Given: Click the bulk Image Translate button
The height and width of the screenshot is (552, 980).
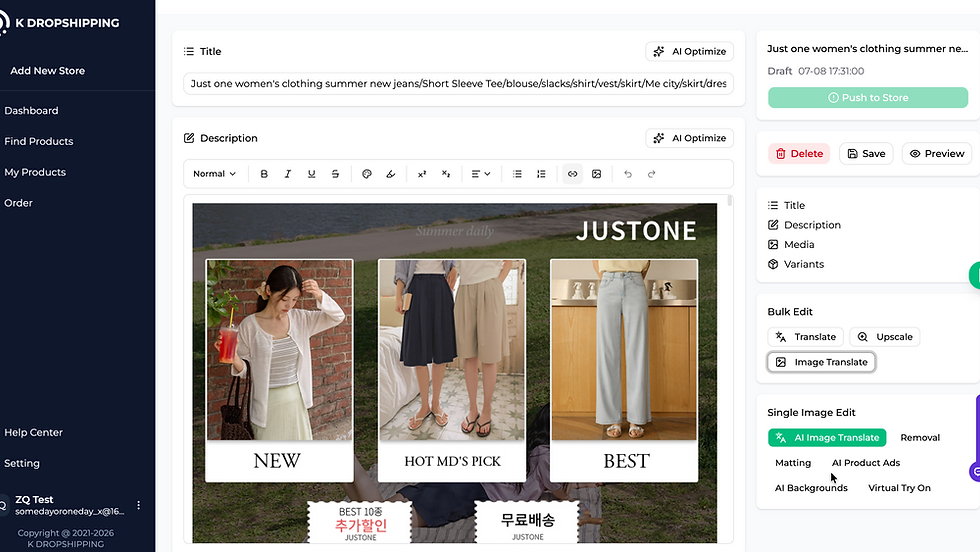Looking at the screenshot, I should coord(821,362).
